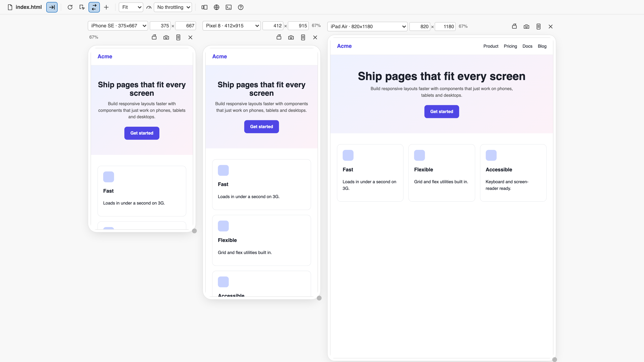This screenshot has height=362, width=644.
Task: Click the iPad Air width field 820
Action: point(420,27)
